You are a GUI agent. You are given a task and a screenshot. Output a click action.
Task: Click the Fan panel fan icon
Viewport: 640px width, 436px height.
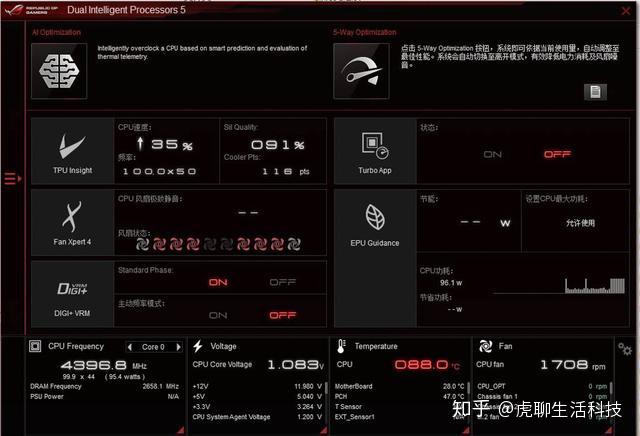(485, 346)
